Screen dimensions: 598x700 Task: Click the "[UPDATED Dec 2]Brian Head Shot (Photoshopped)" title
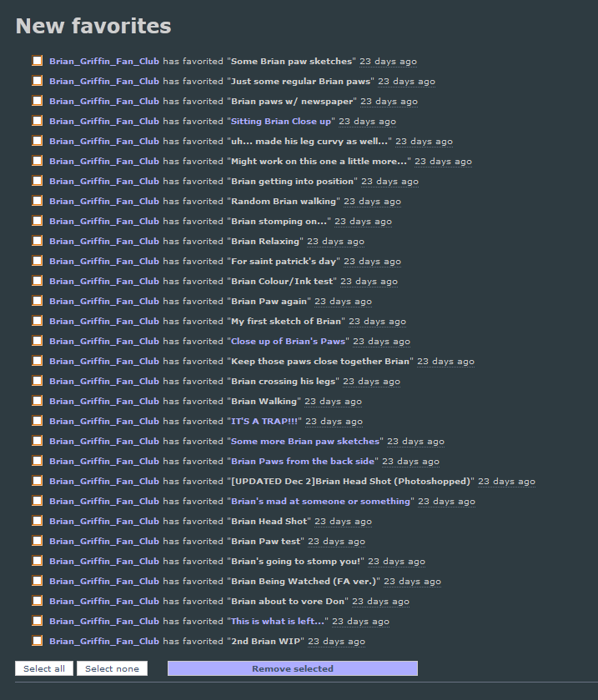point(351,482)
